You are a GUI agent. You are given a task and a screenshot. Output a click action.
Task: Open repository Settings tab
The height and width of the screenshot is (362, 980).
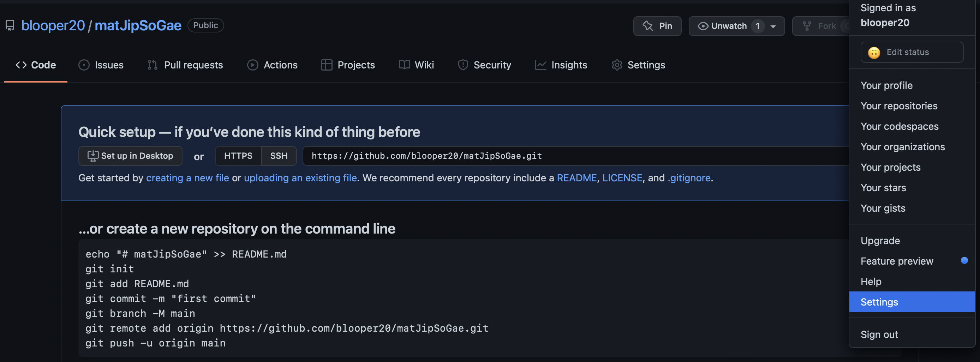point(638,65)
